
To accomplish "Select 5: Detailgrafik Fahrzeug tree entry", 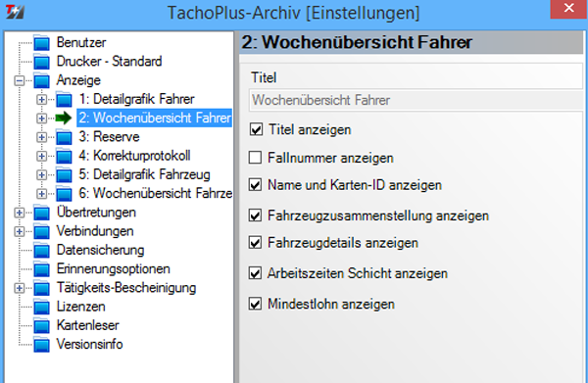I will coord(144,174).
